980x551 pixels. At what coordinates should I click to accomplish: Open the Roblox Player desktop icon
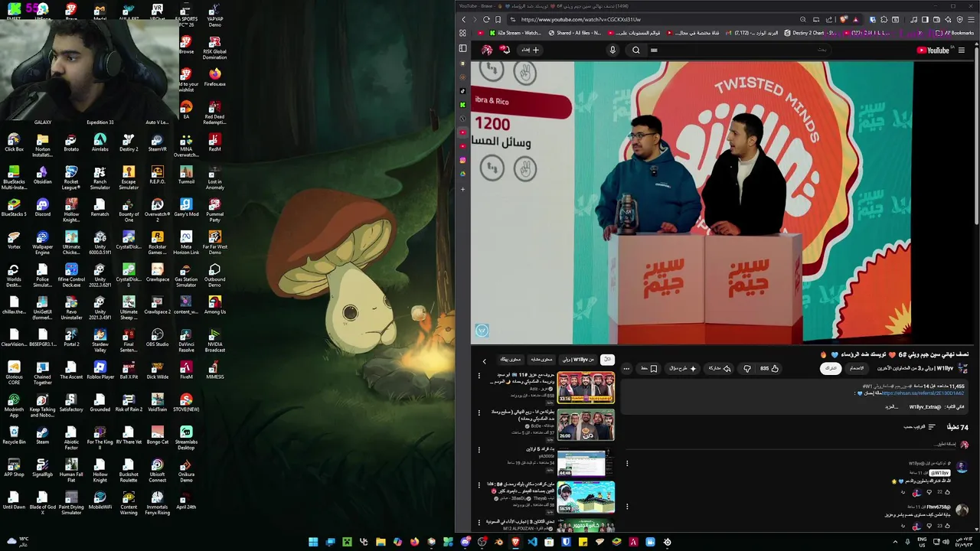tap(100, 370)
